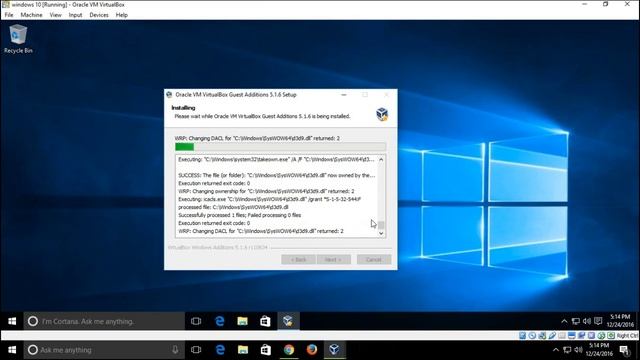Click VirtualBox status bar network indicator
640x360 pixels.
click(542, 336)
